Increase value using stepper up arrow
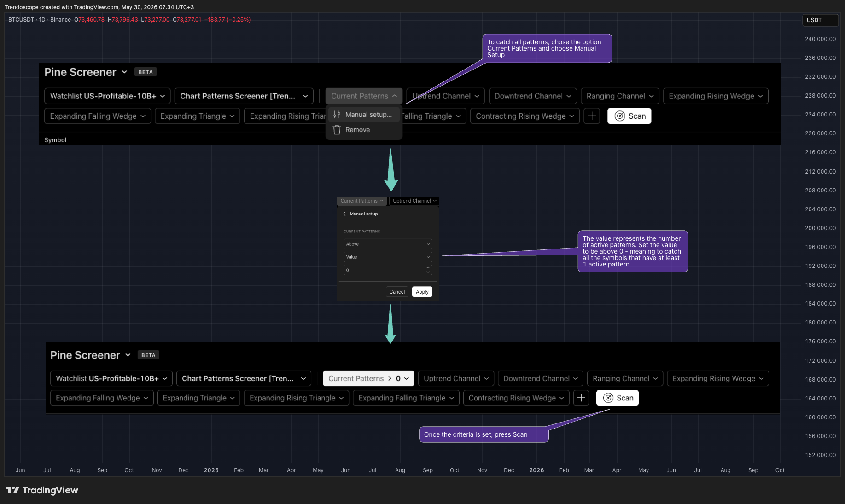The width and height of the screenshot is (845, 504). pyautogui.click(x=428, y=267)
